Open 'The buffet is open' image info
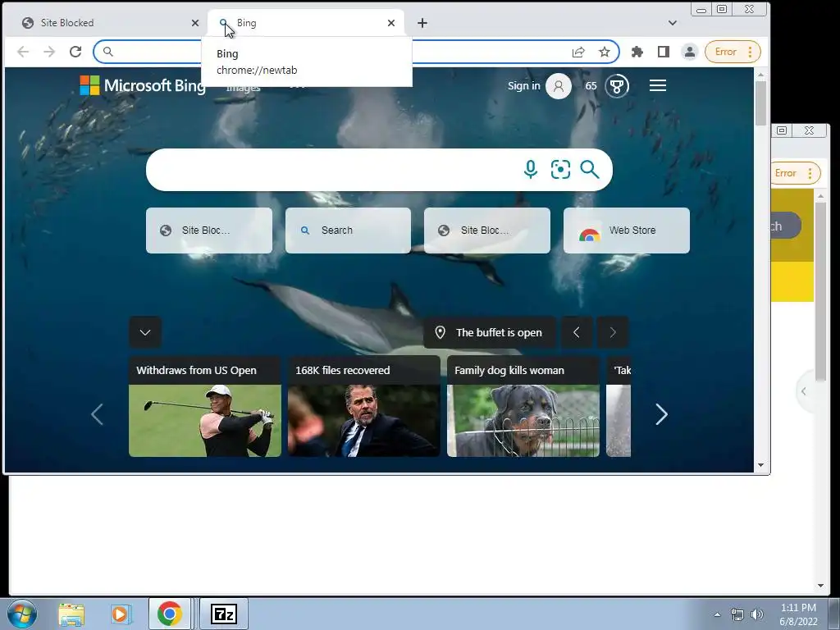840x630 pixels. [x=489, y=333]
